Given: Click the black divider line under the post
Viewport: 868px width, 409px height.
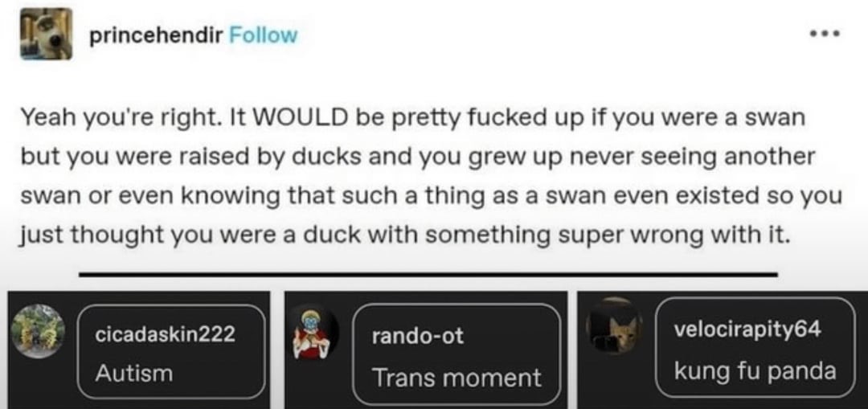Looking at the screenshot, I should pos(428,273).
